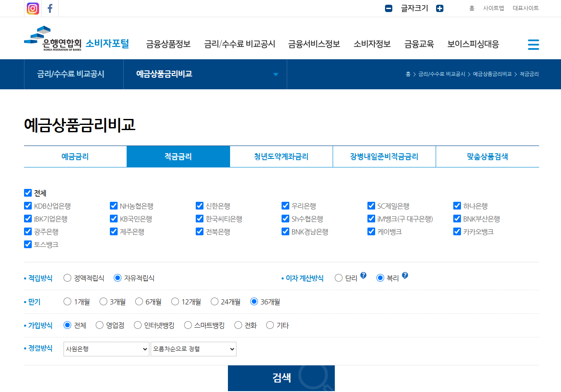This screenshot has width=561, height=392.
Task: Uncheck the 전체 select-all checkbox
Action: tap(27, 193)
